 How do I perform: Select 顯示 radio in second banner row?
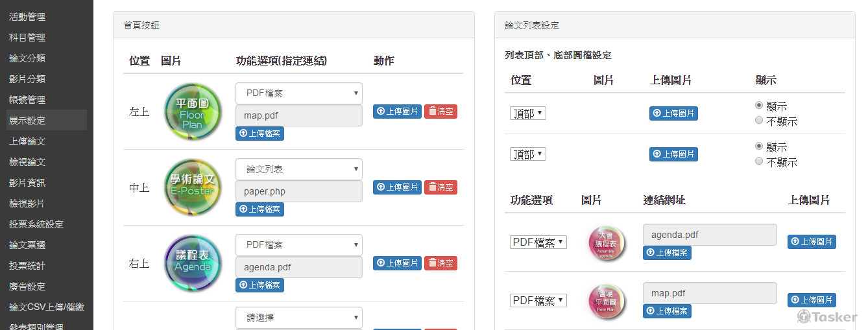pyautogui.click(x=759, y=146)
